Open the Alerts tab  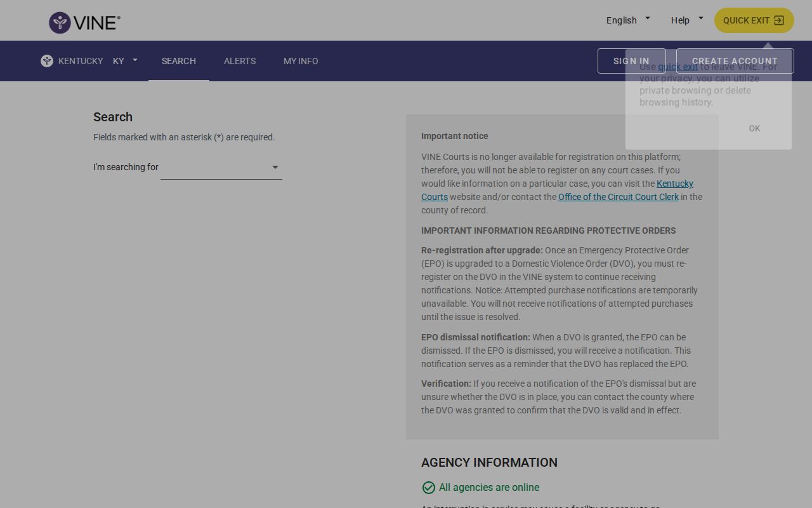point(240,61)
